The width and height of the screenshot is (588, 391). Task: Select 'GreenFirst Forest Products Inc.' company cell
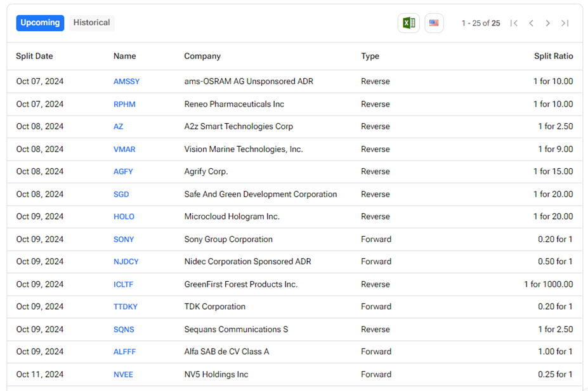(x=241, y=284)
